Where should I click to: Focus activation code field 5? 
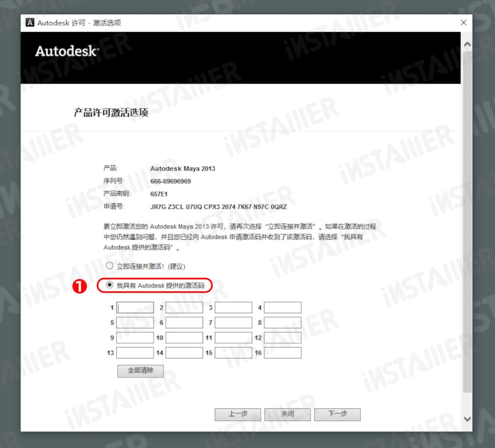tap(135, 322)
